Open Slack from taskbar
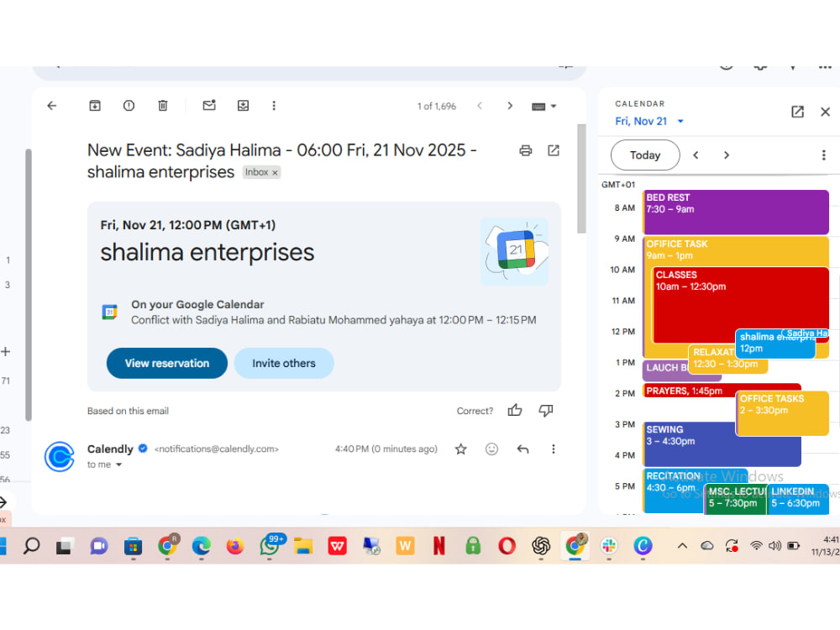The height and width of the screenshot is (630, 840). 609,546
